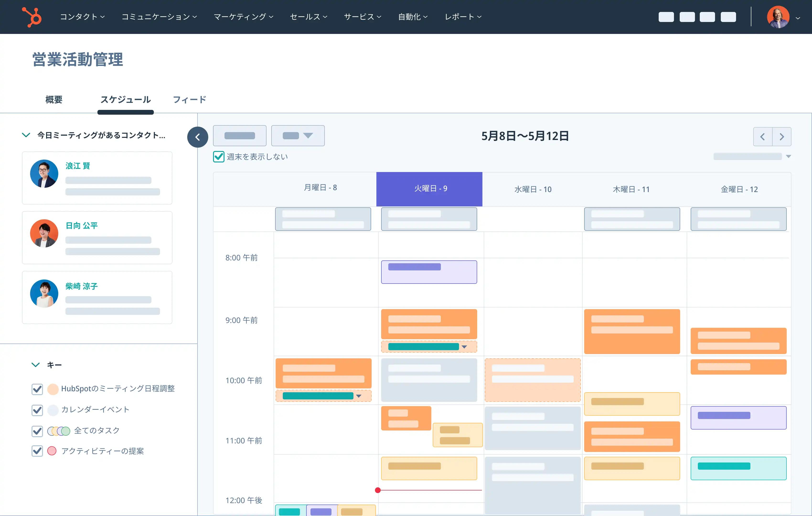Switch to the フィード tab
Viewport: 812px width, 516px height.
(x=190, y=99)
